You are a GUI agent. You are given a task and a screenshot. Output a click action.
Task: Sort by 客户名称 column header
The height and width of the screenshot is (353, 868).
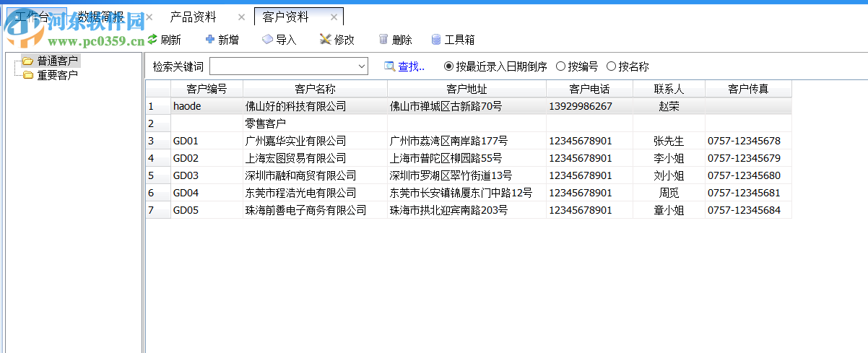[x=315, y=89]
